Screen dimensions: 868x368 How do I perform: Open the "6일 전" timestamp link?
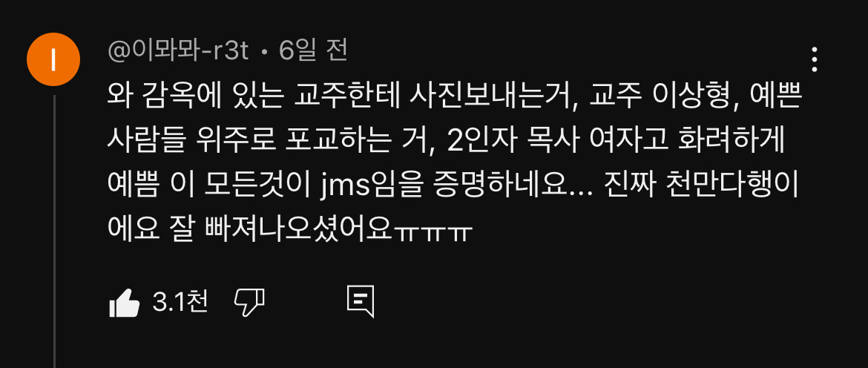[x=313, y=51]
